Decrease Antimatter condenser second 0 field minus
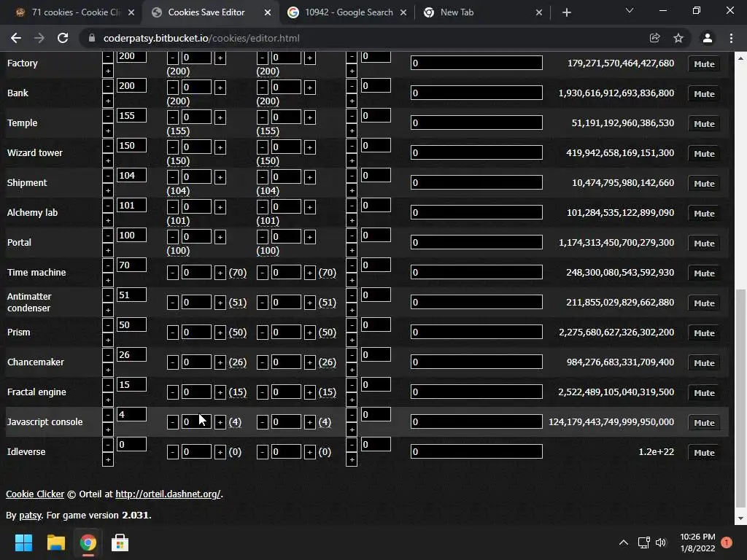Viewport: 747px width, 560px height. click(263, 303)
